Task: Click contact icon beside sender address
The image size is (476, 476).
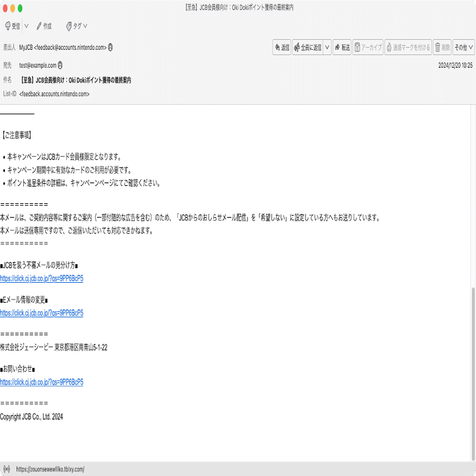Action: [x=110, y=47]
